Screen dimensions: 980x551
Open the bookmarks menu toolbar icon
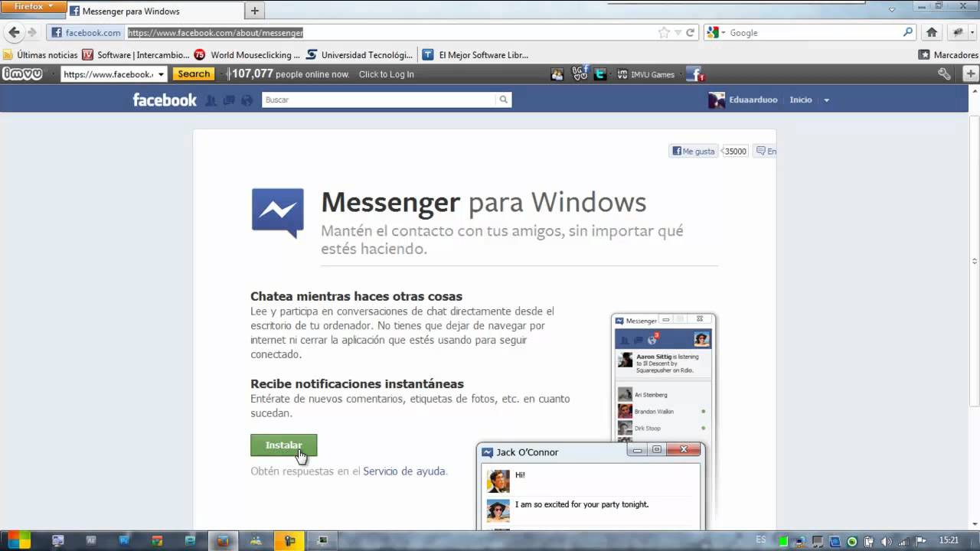click(x=957, y=32)
